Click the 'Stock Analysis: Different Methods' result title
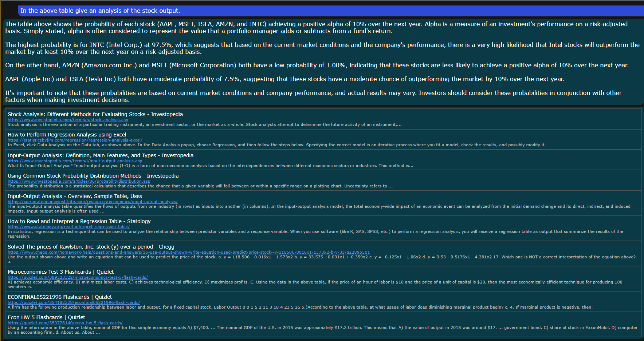The height and width of the screenshot is (341, 644). pyautogui.click(x=95, y=114)
